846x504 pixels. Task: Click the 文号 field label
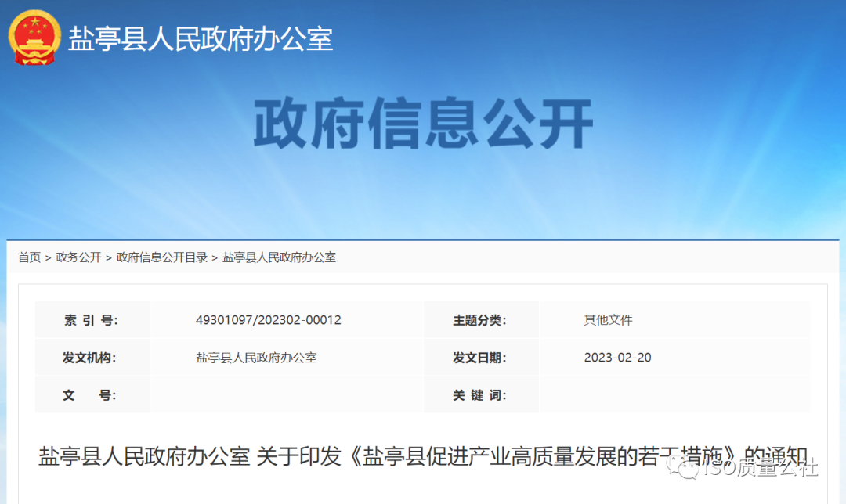tap(92, 394)
